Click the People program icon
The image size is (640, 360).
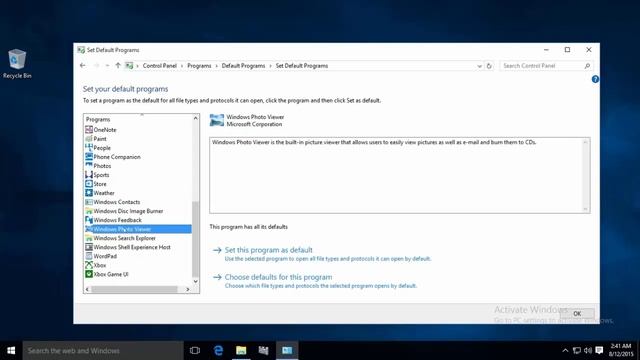pyautogui.click(x=89, y=148)
